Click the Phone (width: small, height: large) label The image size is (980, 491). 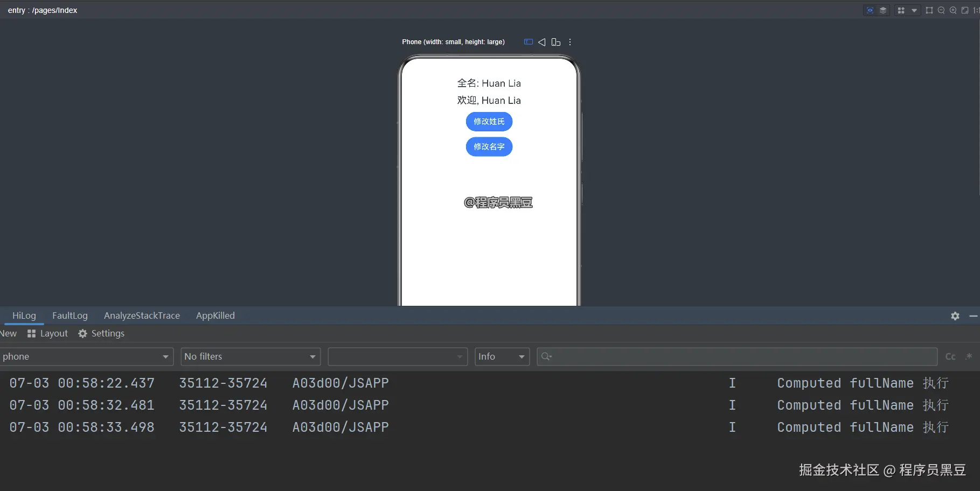pyautogui.click(x=453, y=42)
